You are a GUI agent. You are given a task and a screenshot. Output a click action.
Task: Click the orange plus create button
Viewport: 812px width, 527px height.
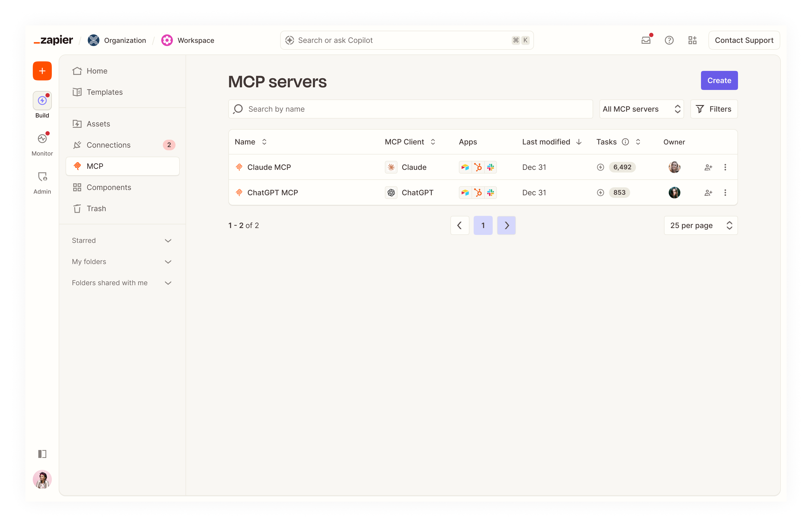click(42, 71)
